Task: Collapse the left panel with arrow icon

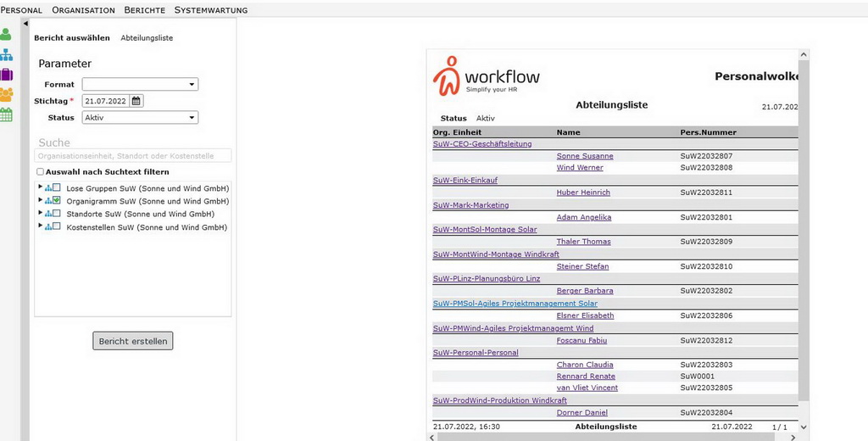Action: click(25, 23)
